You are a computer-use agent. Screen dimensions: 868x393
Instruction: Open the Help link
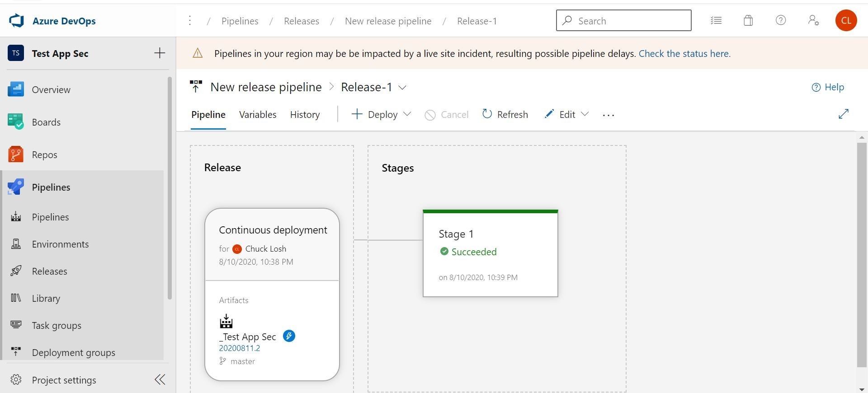[828, 87]
